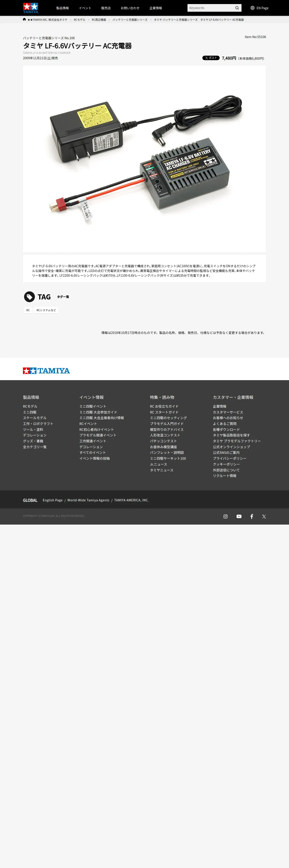Open Jr.ニュース footer link
Viewport: 289px width, 868px height.
click(158, 464)
